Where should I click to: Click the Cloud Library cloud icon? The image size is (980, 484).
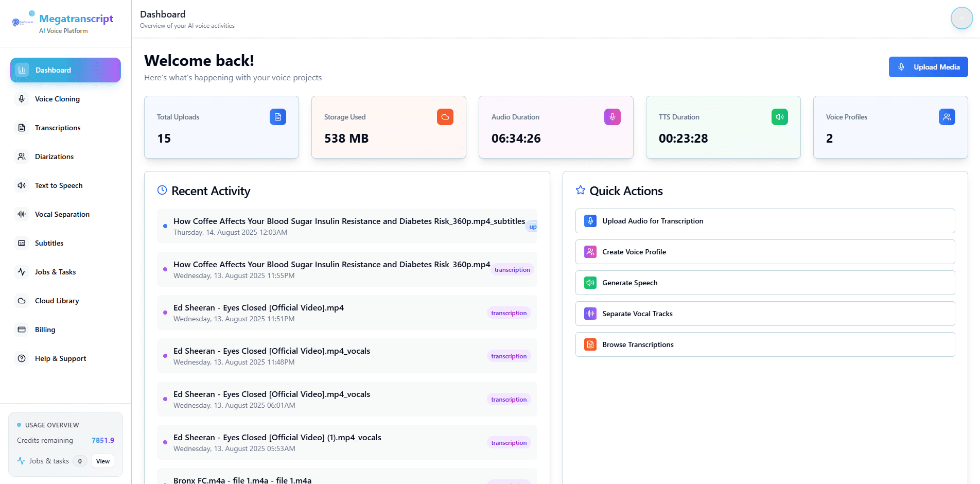click(x=22, y=301)
